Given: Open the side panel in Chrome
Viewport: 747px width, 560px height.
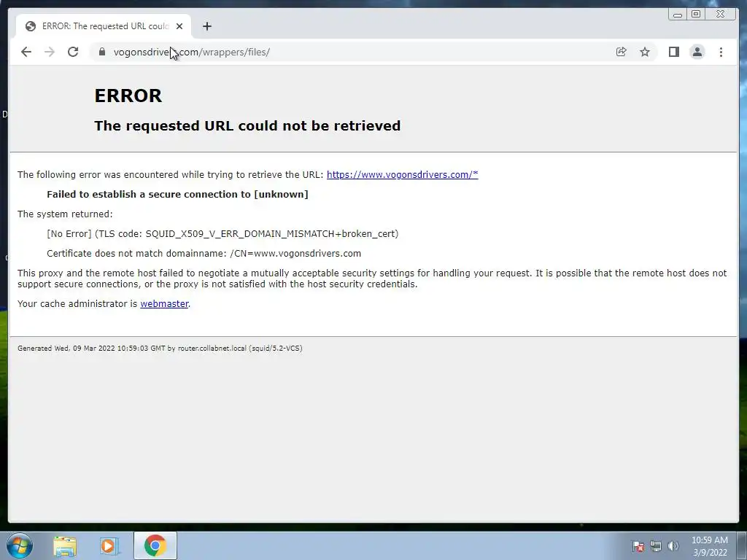Looking at the screenshot, I should tap(673, 52).
